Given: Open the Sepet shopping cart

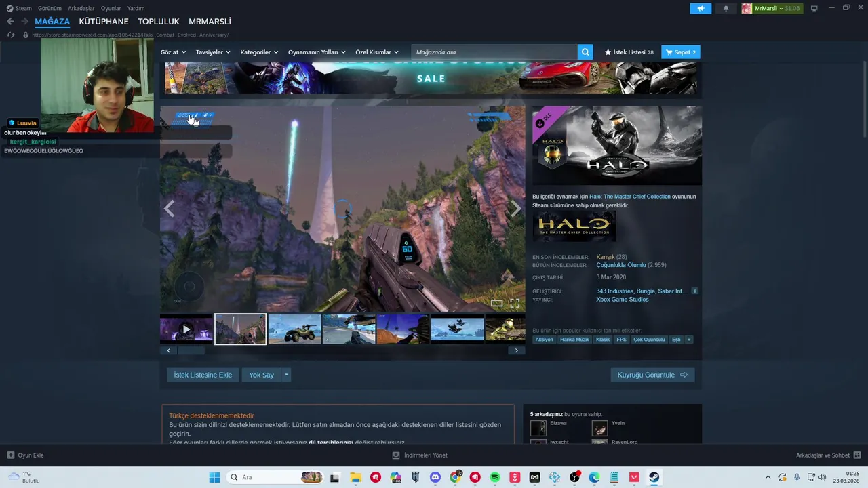Looking at the screenshot, I should [681, 52].
